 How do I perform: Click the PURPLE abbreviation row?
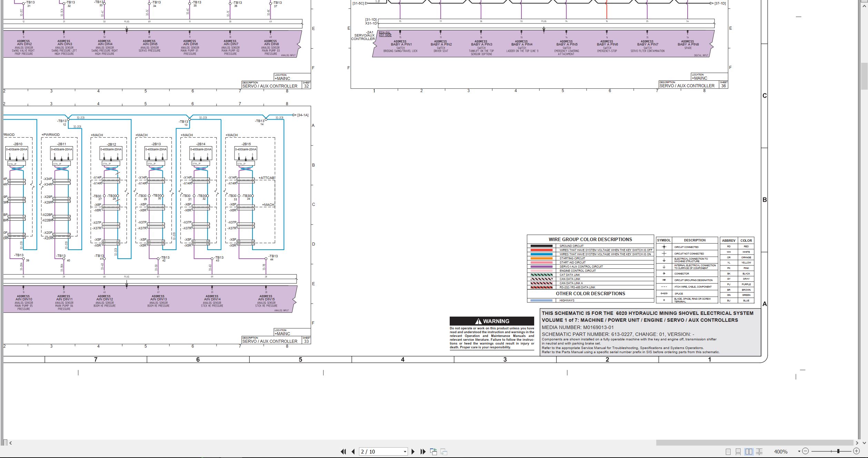tap(737, 284)
